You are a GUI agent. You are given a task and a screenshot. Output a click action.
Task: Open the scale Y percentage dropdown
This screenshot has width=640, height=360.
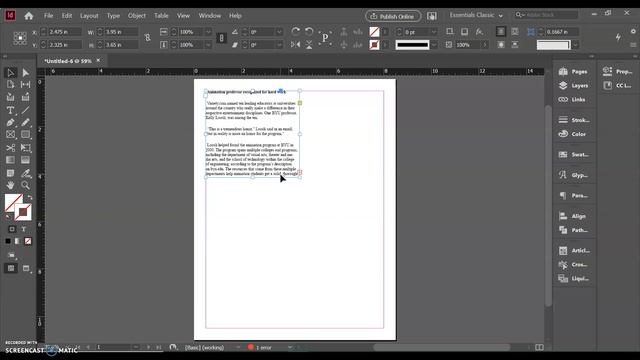click(x=208, y=44)
